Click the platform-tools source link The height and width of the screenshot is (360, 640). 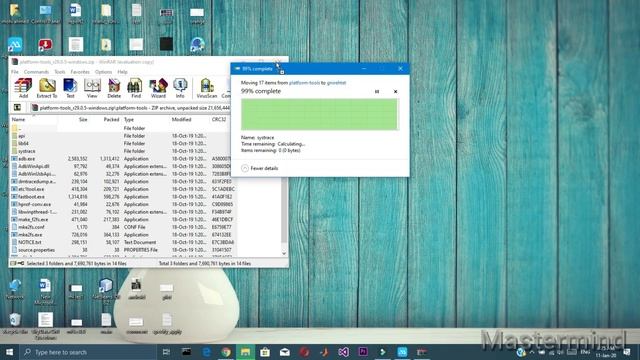pyautogui.click(x=304, y=82)
